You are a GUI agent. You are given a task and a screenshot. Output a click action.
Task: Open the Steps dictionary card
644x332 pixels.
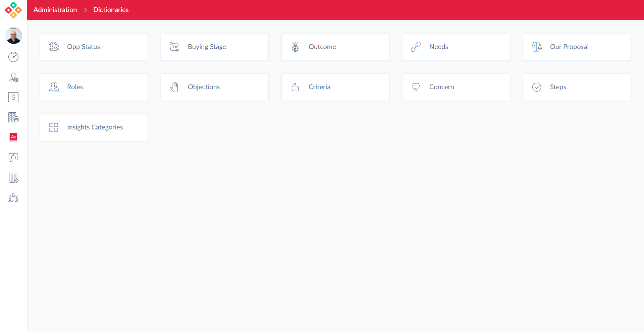(x=577, y=87)
